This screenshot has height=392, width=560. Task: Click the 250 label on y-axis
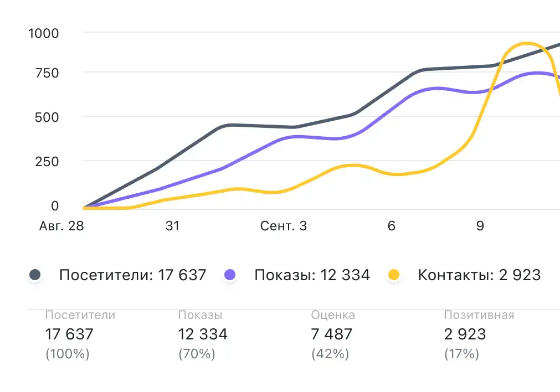point(47,162)
